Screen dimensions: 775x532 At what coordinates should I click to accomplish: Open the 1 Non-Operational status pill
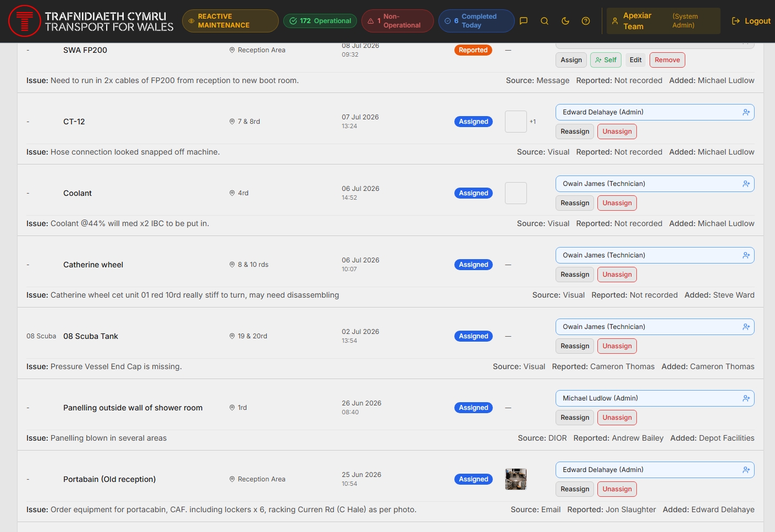(x=398, y=21)
